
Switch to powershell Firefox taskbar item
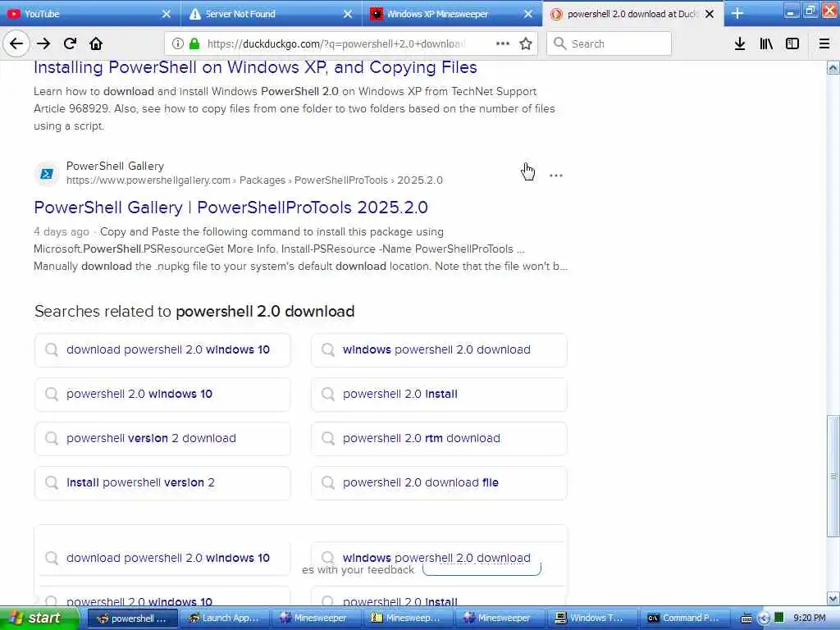132,619
